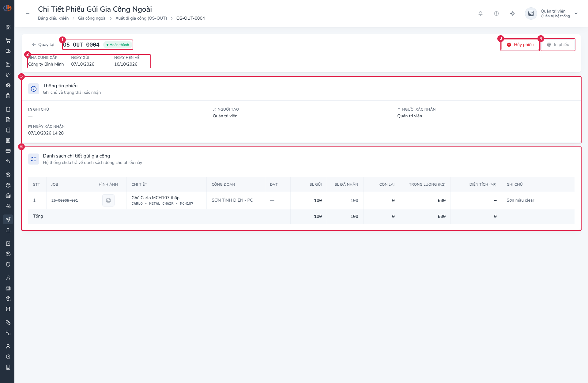
Task: Open the shield-check sidebar icon
Action: point(8,357)
